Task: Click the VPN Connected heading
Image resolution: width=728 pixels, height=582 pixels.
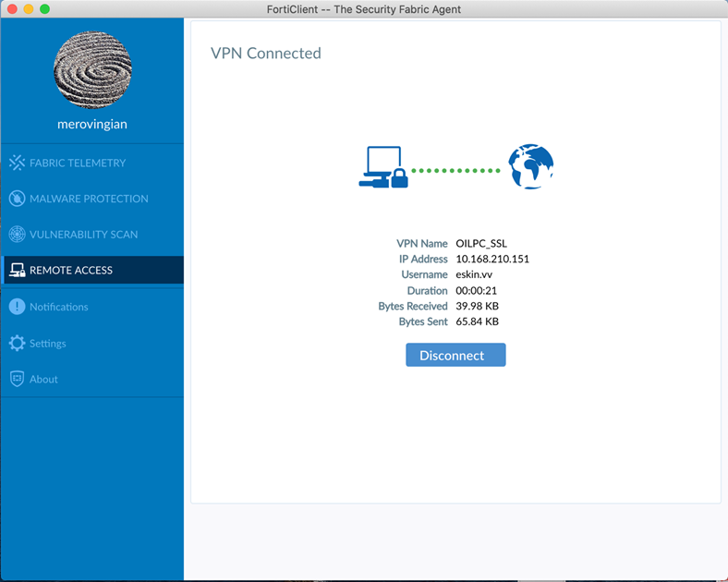Action: [x=265, y=54]
